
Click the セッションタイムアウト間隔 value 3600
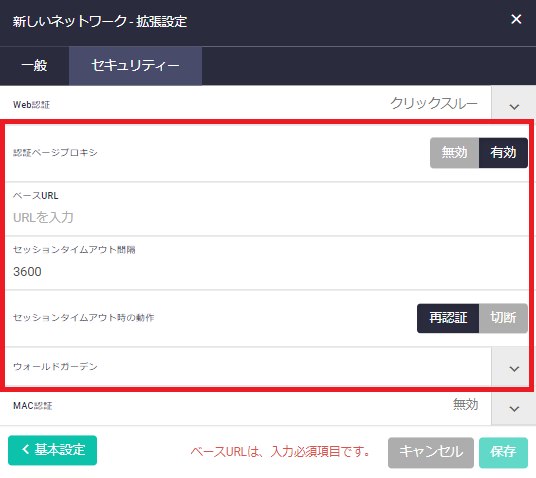point(27,271)
